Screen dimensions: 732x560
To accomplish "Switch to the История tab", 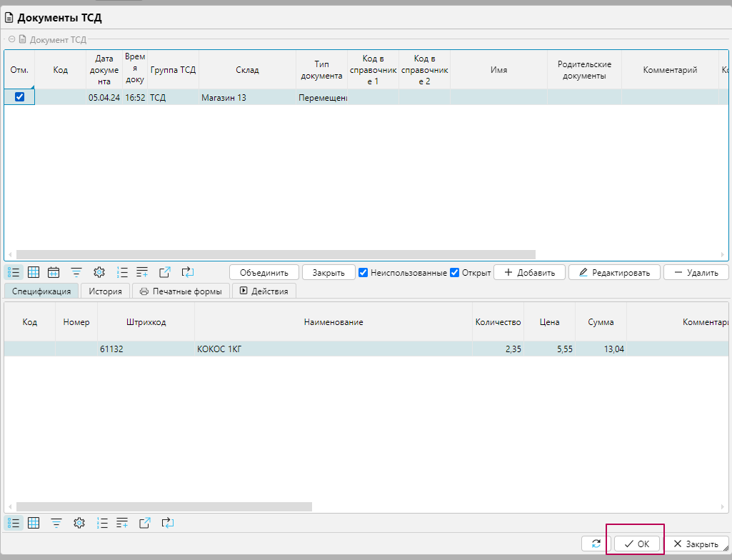I will [x=106, y=291].
